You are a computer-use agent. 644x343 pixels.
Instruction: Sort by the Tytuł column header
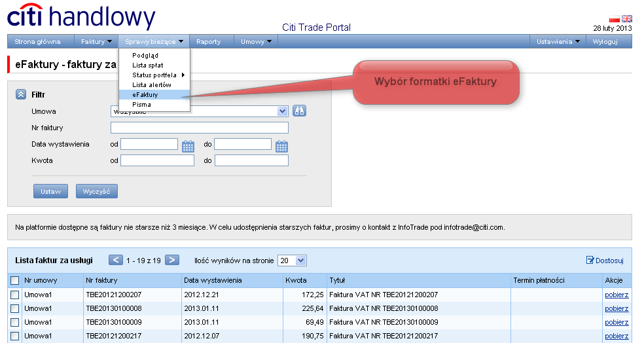(337, 281)
